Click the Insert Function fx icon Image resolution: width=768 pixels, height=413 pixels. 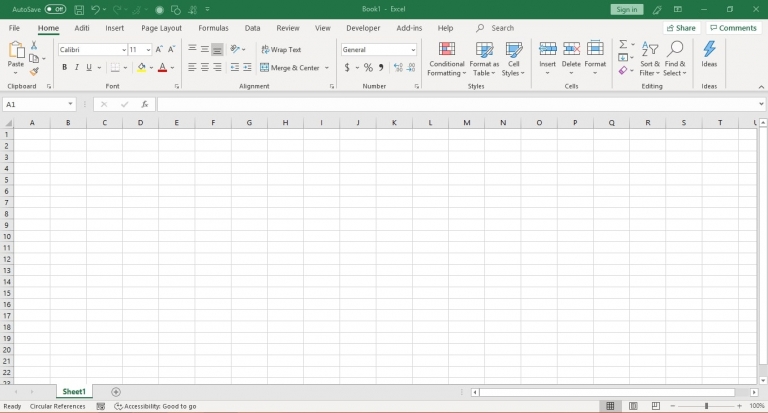(144, 104)
